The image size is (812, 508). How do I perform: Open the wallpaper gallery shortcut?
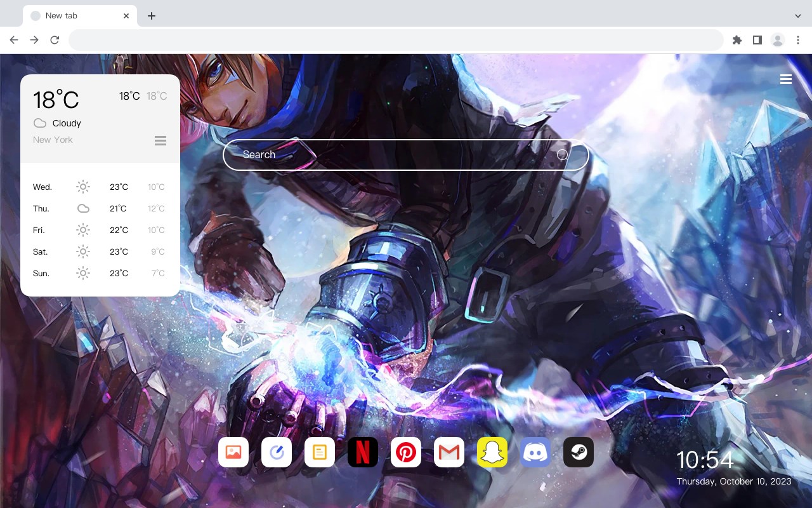click(x=233, y=452)
